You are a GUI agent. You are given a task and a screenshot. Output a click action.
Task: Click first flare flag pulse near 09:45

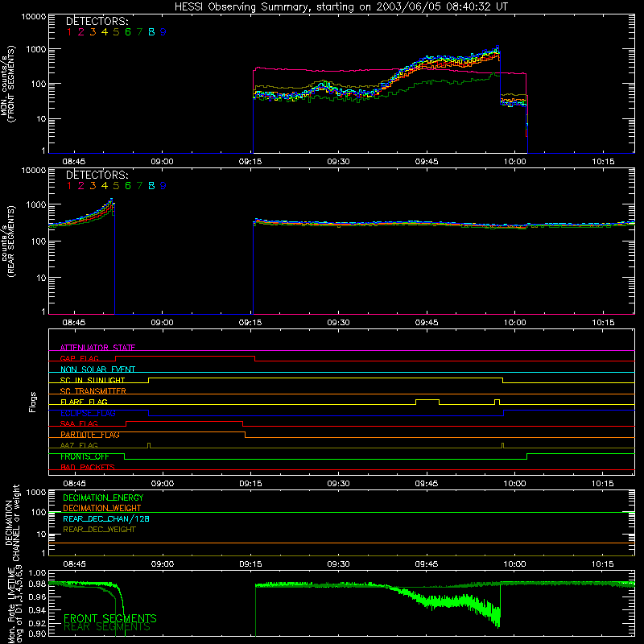click(x=427, y=402)
